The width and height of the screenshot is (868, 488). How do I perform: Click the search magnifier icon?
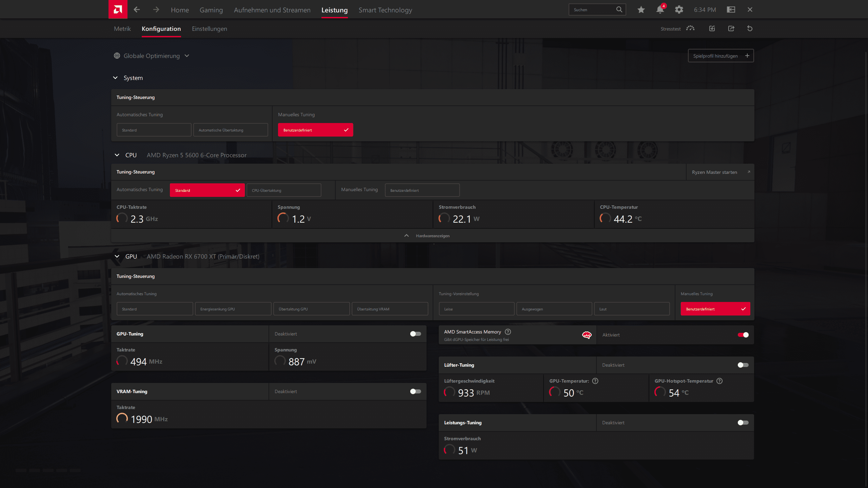click(619, 9)
